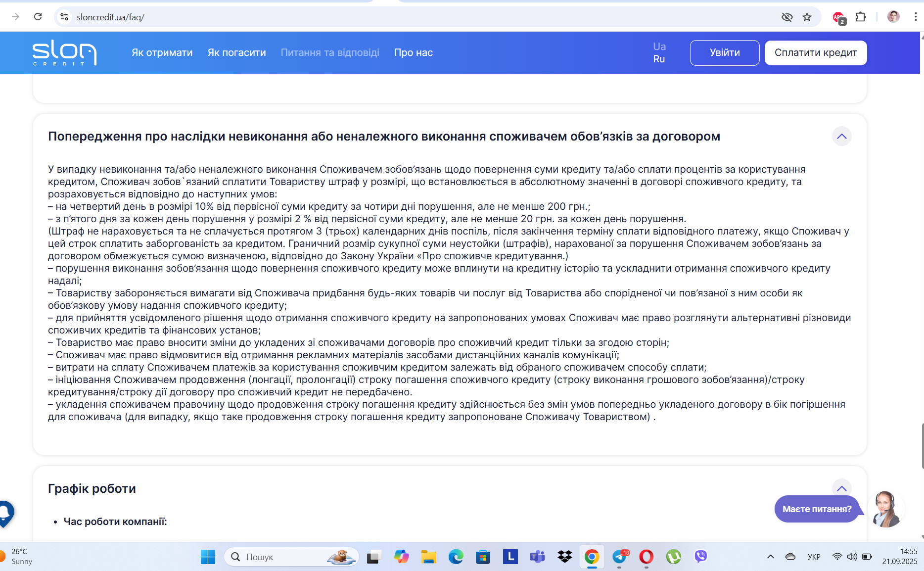The image size is (924, 571).
Task: Open Task View in taskbar
Action: pos(374,557)
